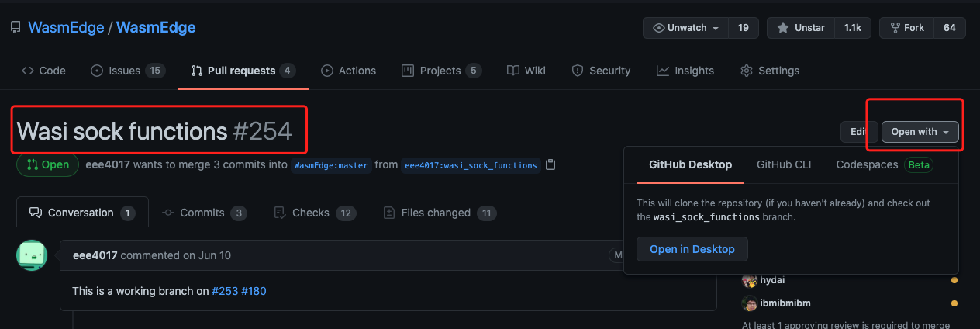Go to the Actions tab
This screenshot has width=980, height=329.
point(348,71)
